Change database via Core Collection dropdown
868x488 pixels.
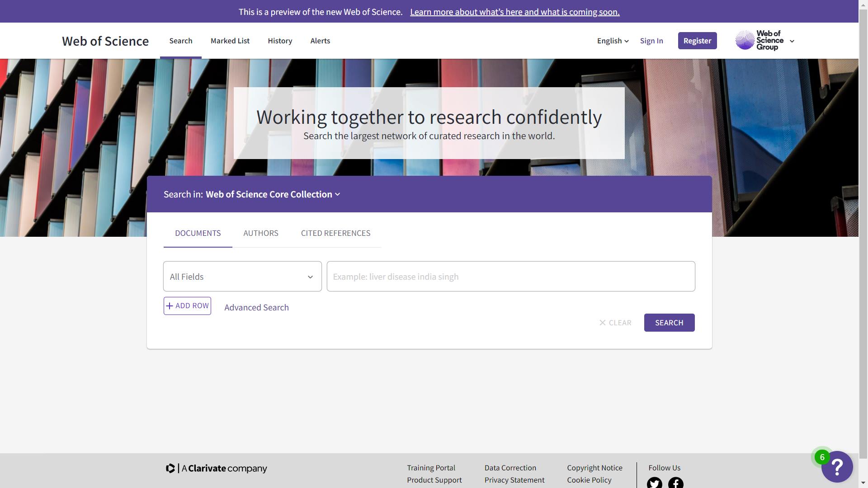[273, 194]
